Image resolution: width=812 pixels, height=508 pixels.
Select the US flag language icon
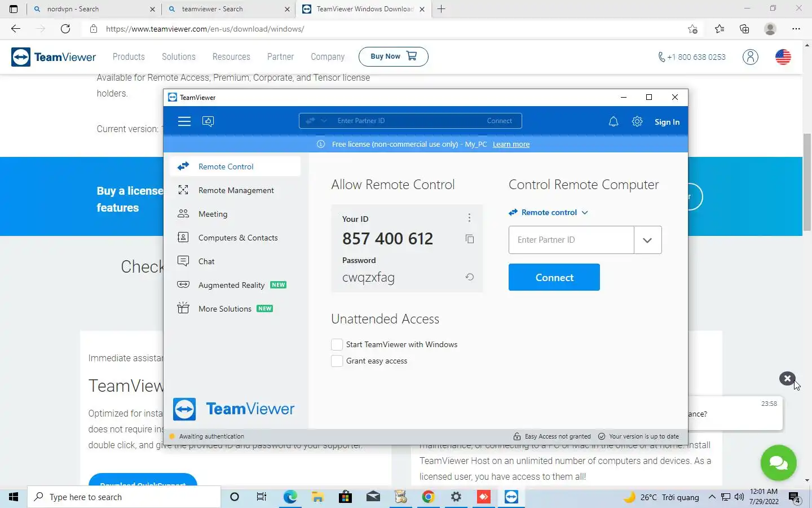(783, 57)
